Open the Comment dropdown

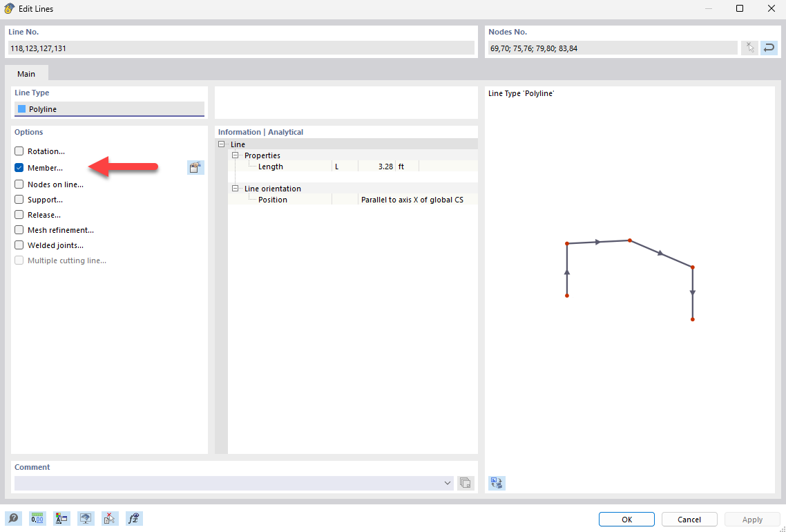point(447,483)
